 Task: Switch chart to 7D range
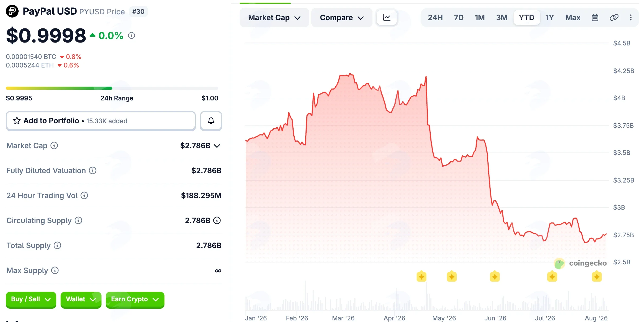click(459, 18)
